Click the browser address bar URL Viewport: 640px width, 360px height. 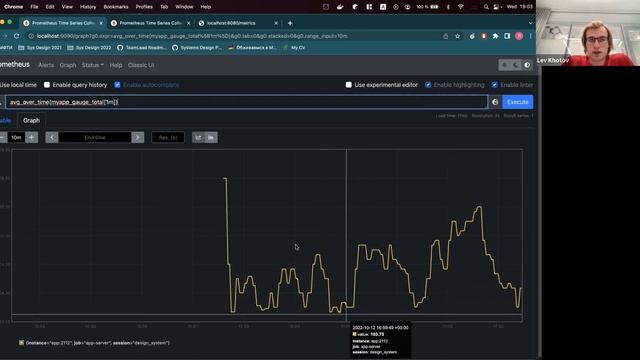click(x=192, y=36)
